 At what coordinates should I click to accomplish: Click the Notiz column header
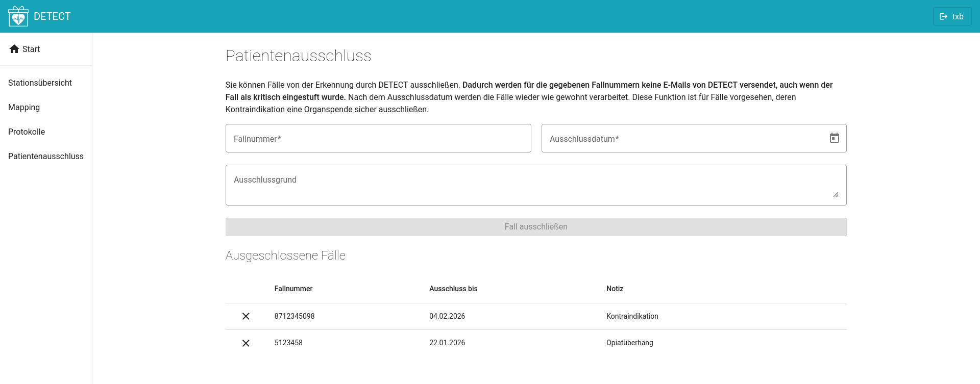[615, 289]
